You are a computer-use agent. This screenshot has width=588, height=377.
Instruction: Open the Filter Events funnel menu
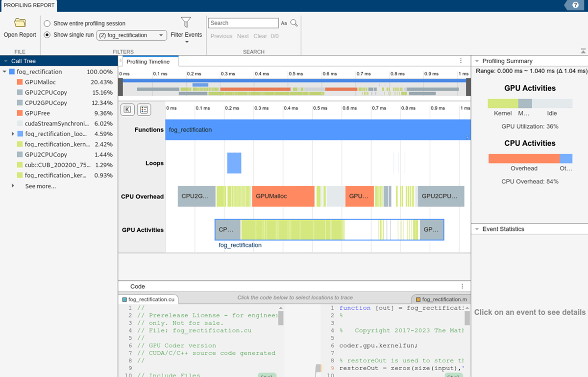pyautogui.click(x=186, y=23)
